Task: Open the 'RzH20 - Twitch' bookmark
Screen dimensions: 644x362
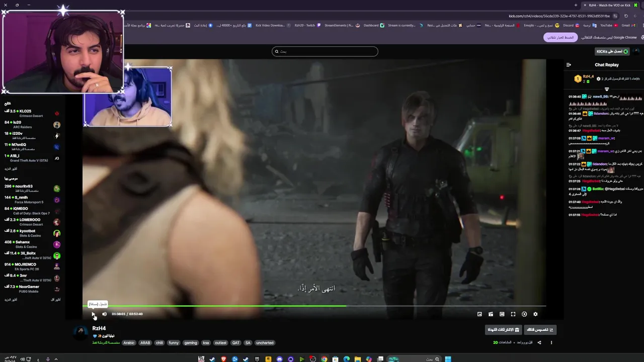Action: tap(307, 25)
